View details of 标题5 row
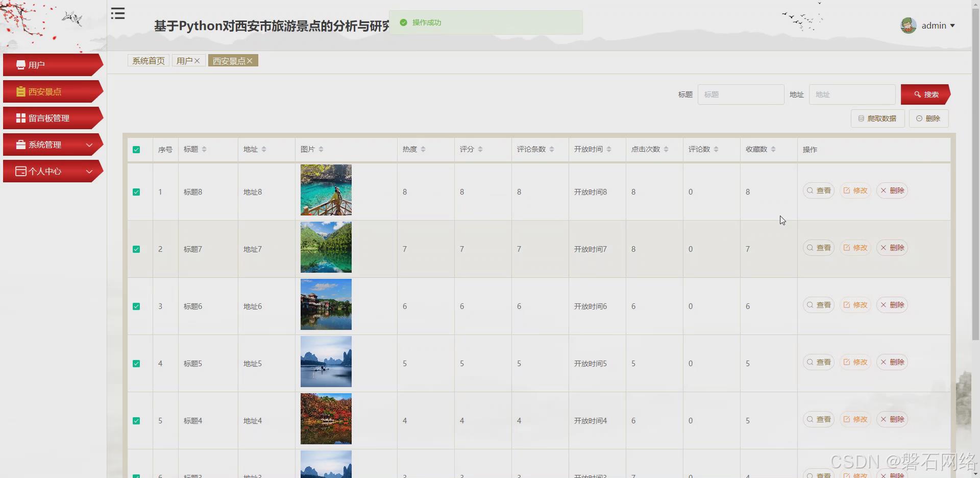The width and height of the screenshot is (980, 478). [x=819, y=362]
